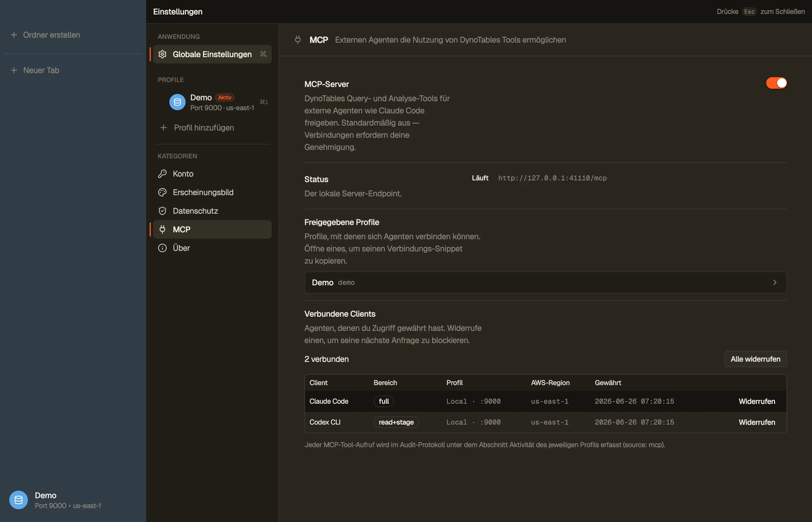Select the MCP settings category
Viewport: 812px width, 522px height.
tap(212, 229)
